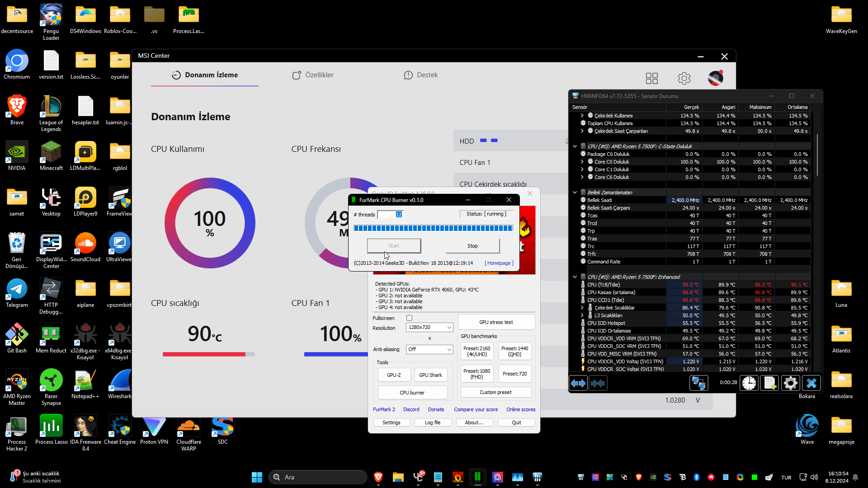Image resolution: width=868 pixels, height=488 pixels.
Task: Switch to Özellikler tab
Action: tap(313, 75)
